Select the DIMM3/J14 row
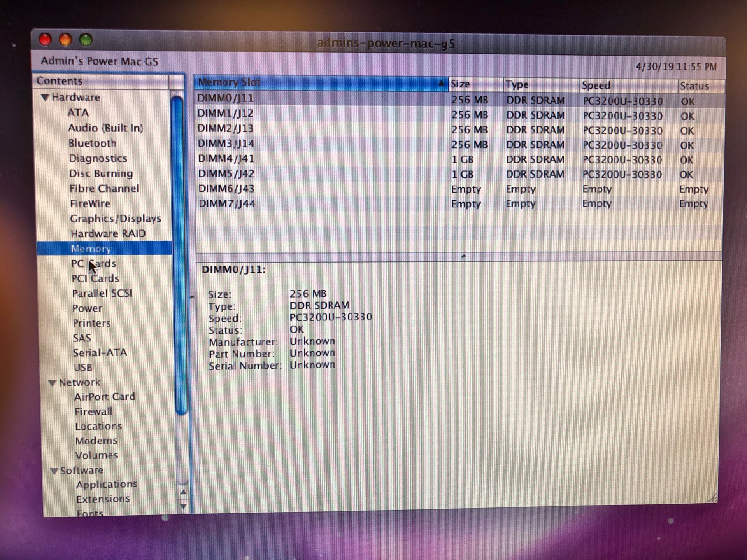 coord(459,144)
